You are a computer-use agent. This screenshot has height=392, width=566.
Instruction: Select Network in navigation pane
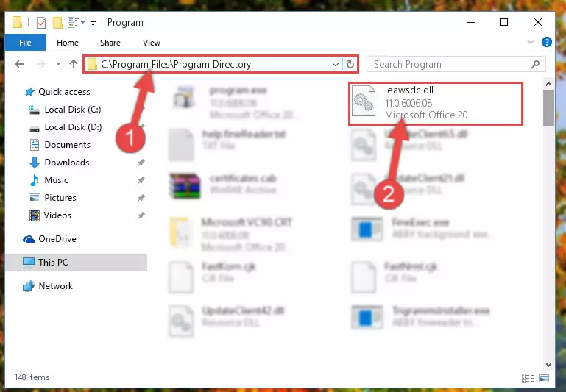56,285
